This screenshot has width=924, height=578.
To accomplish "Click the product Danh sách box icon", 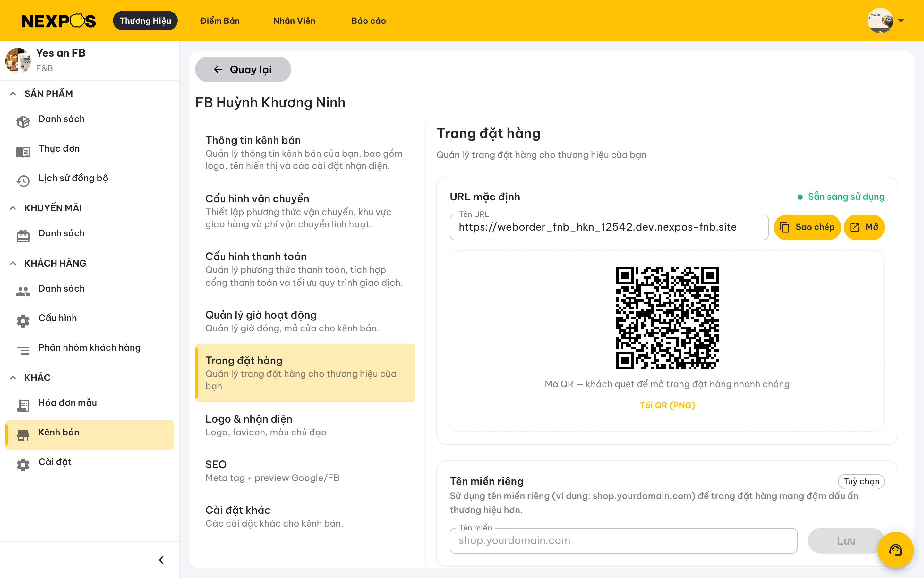I will pos(23,122).
